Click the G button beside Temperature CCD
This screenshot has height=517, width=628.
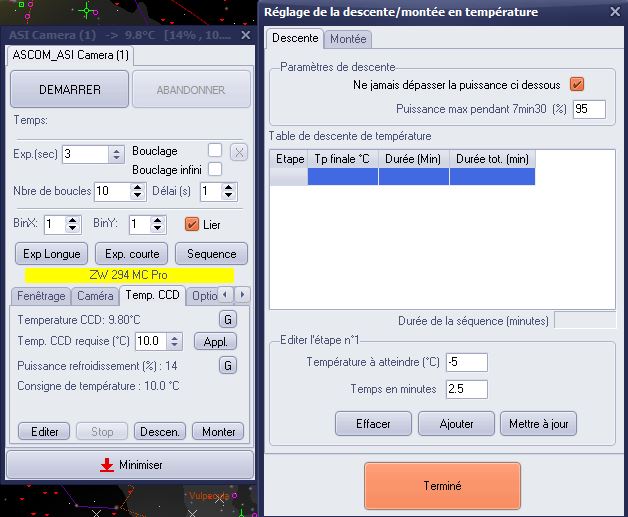[x=228, y=319]
